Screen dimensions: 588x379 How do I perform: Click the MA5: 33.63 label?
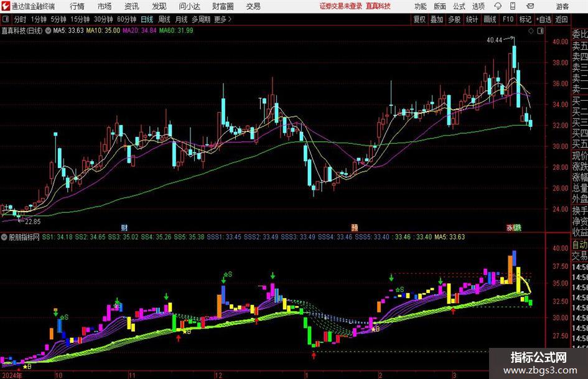pyautogui.click(x=68, y=30)
